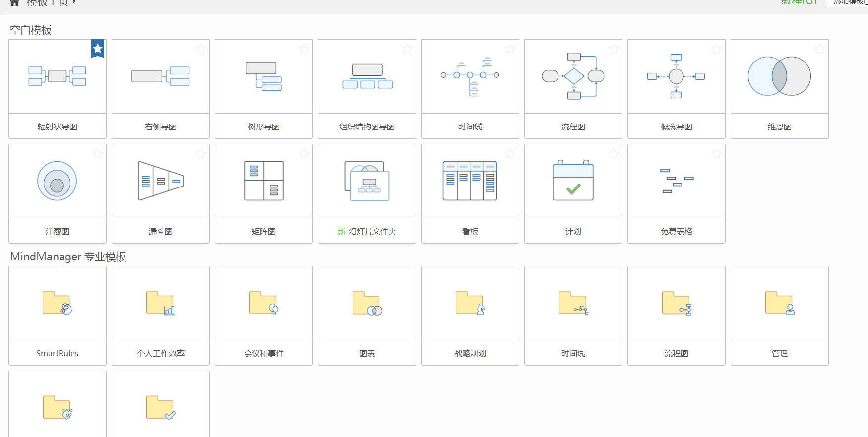Viewport: 868px width, 437px height.
Task: Choose the Funnel chart (漏斗图) template icon
Action: tap(161, 181)
